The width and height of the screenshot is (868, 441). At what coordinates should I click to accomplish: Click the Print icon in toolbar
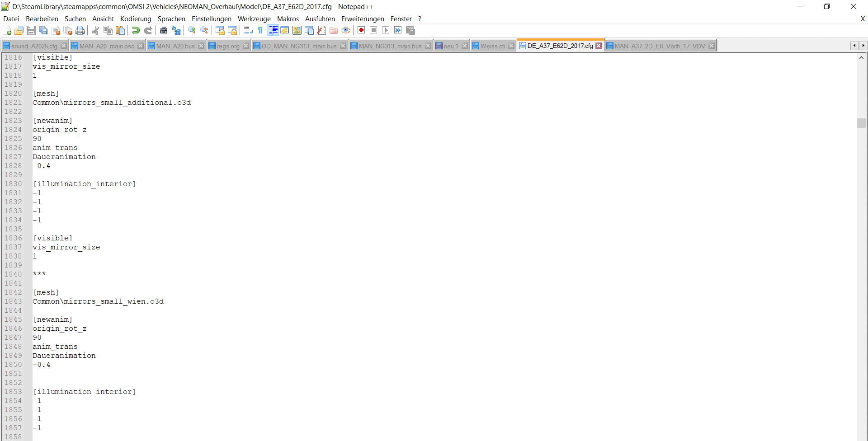(x=80, y=30)
